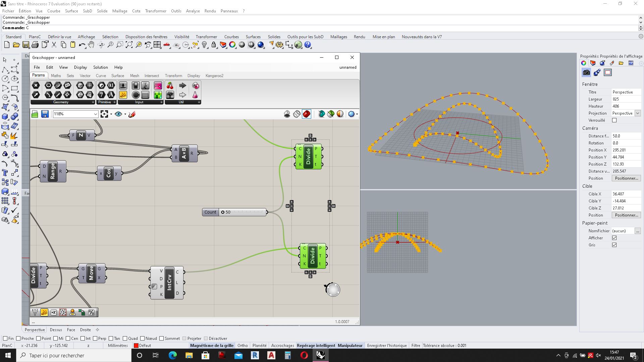Screen dimensions: 644x362
Task: Expand the Primitive panel group
Action: 114,102
